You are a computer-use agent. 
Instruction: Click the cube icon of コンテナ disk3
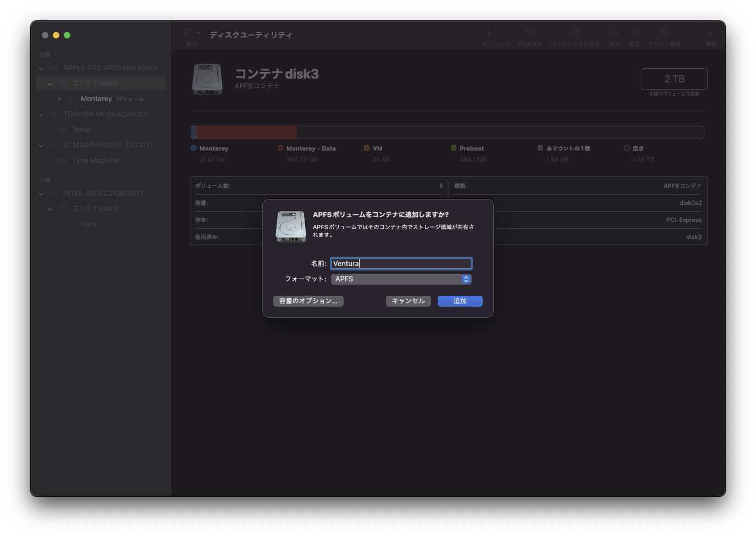pyautogui.click(x=63, y=83)
